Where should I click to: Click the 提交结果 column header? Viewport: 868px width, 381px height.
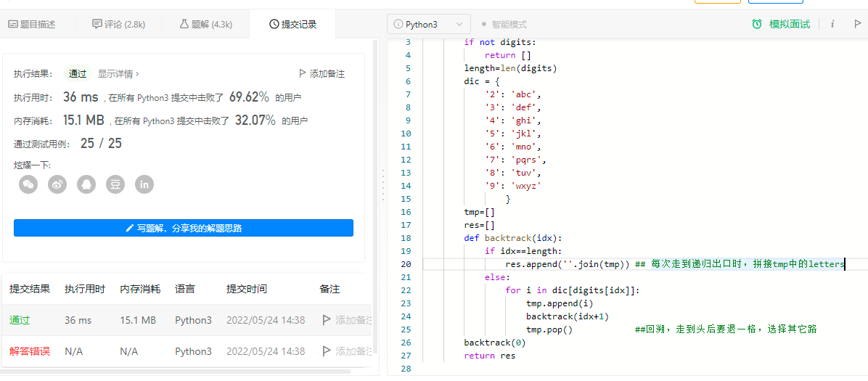30,289
